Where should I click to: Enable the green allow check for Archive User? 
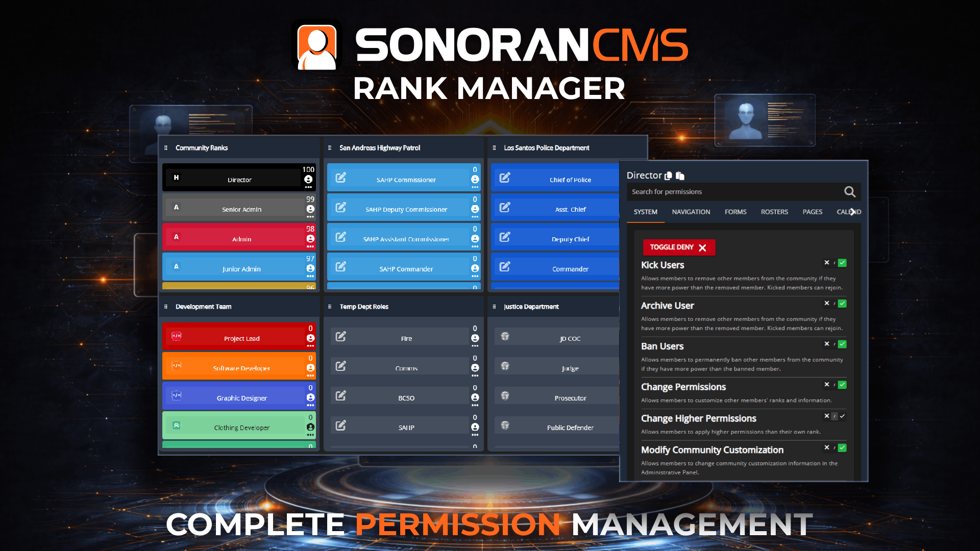[x=842, y=304]
